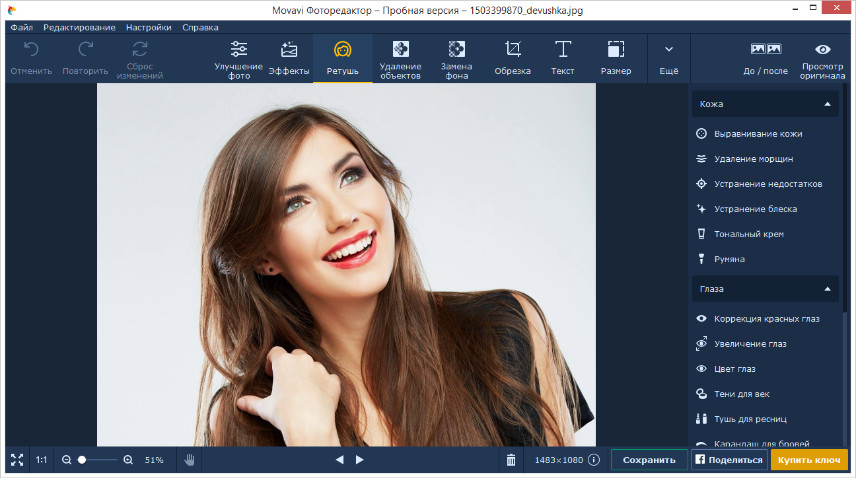
Task: Click the trash delete icon
Action: point(510,460)
